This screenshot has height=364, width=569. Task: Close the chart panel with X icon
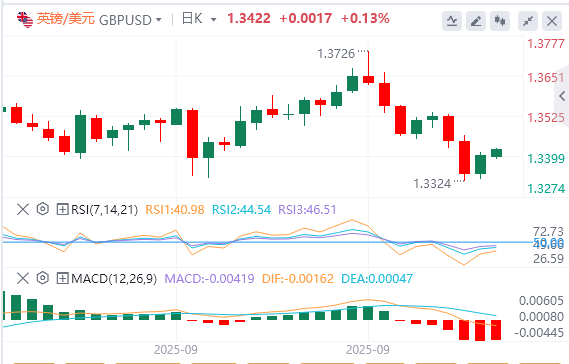552,21
